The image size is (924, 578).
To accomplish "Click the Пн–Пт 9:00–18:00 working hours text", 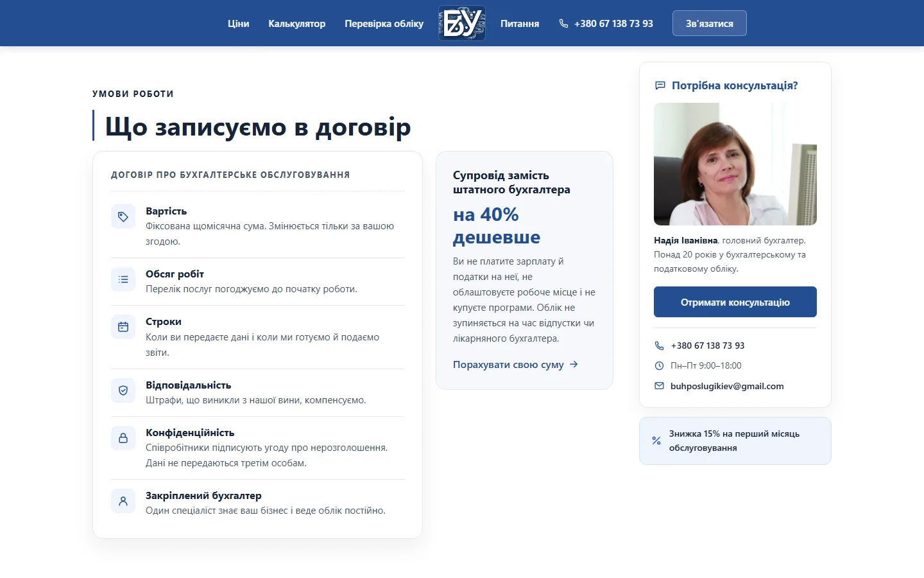I will 706,365.
